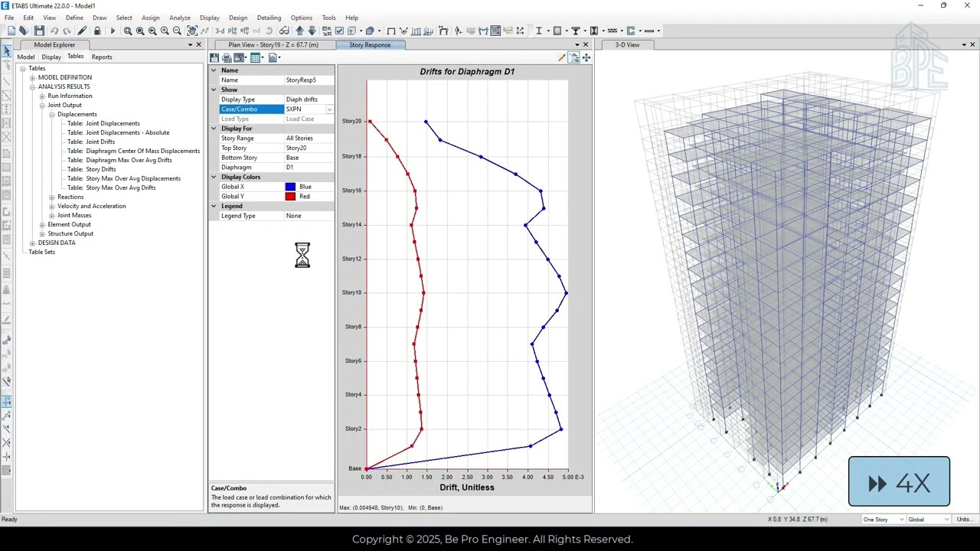Move up one story with the up arrow
The image size is (980, 551).
click(299, 31)
